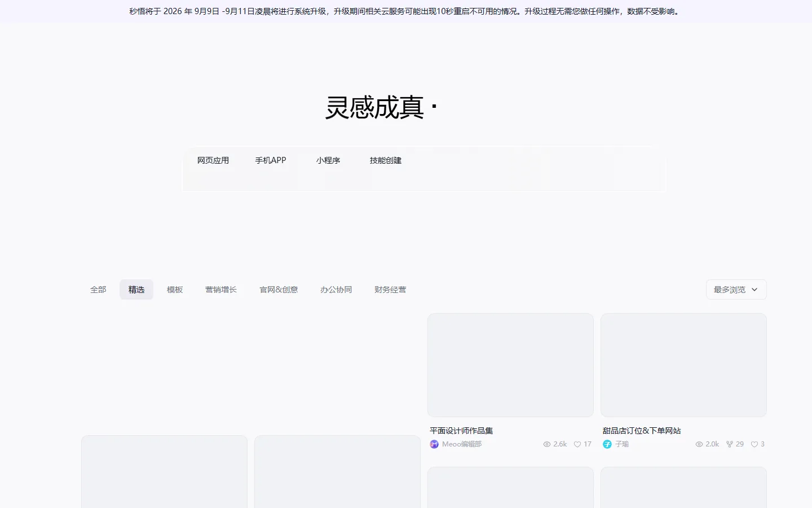Select the 网页应用 tab
Viewport: 812px width, 508px height.
point(213,160)
